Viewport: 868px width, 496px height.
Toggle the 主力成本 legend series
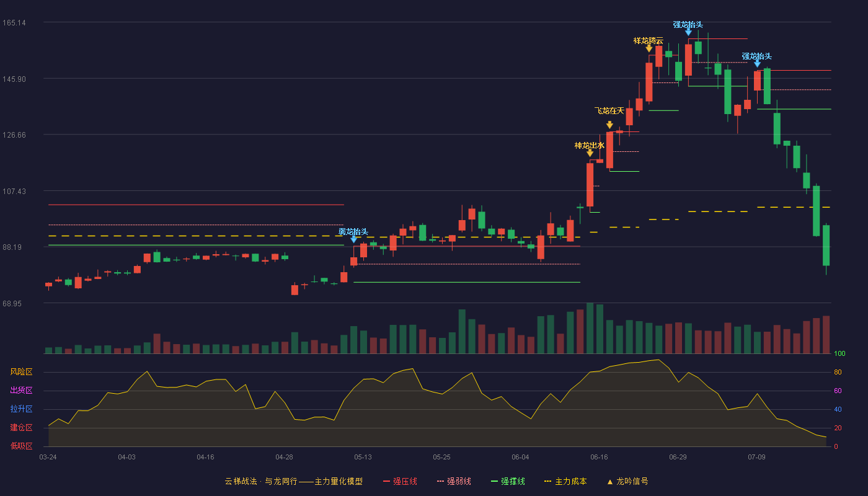pos(565,481)
